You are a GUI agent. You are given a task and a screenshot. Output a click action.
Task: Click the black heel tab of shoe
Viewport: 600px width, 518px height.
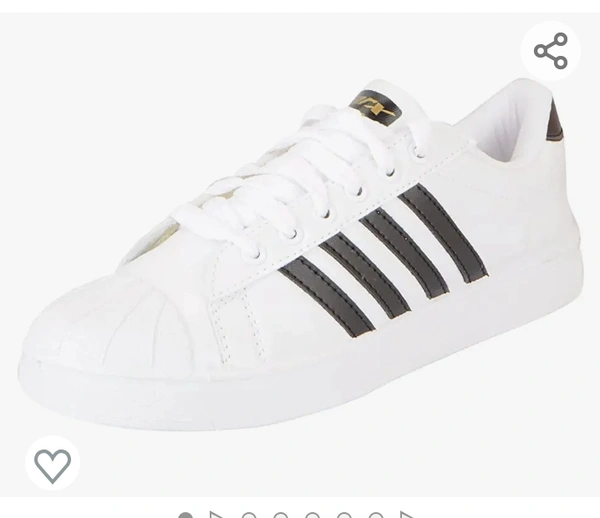(x=555, y=122)
